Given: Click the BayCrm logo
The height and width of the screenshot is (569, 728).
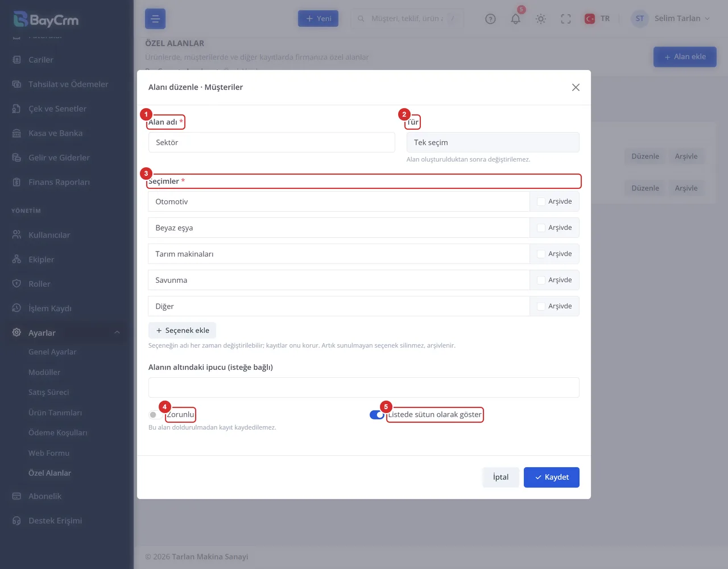Looking at the screenshot, I should click(x=46, y=19).
